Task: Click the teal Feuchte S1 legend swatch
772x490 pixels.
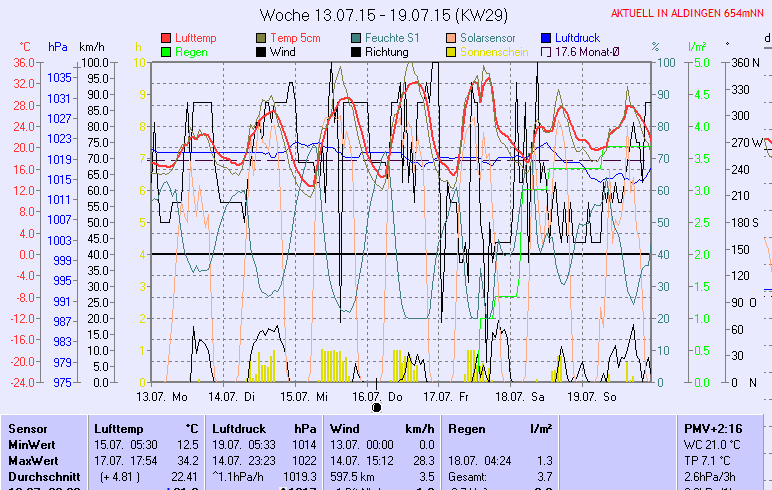Action: pyautogui.click(x=357, y=38)
